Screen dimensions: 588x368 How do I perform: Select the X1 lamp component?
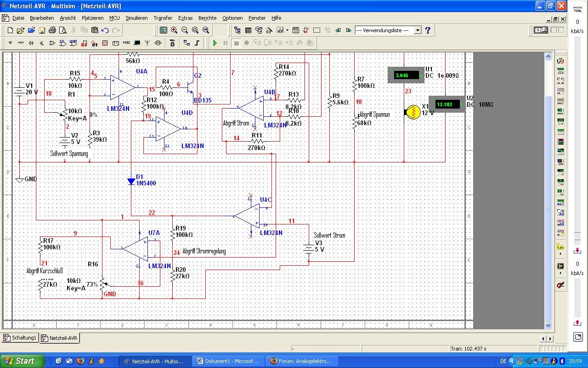tap(413, 112)
